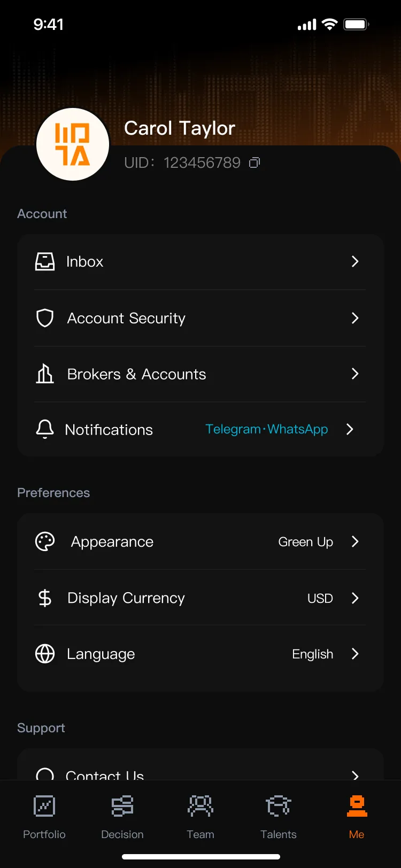Select the Me tab

click(357, 817)
